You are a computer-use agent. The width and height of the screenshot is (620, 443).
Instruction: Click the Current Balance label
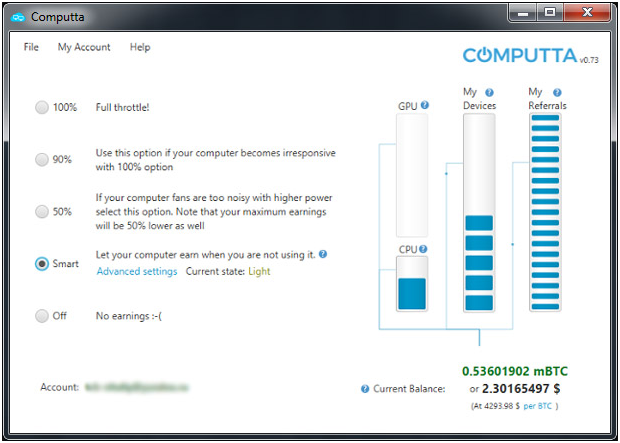(409, 389)
